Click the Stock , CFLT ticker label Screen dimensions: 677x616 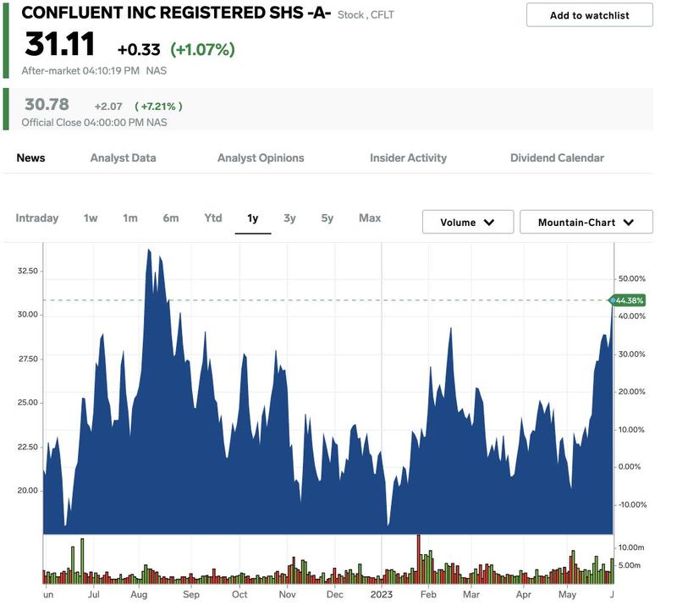366,15
